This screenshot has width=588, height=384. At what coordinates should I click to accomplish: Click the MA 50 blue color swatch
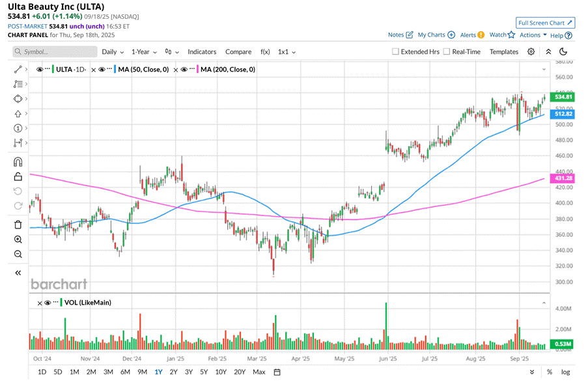click(x=115, y=70)
